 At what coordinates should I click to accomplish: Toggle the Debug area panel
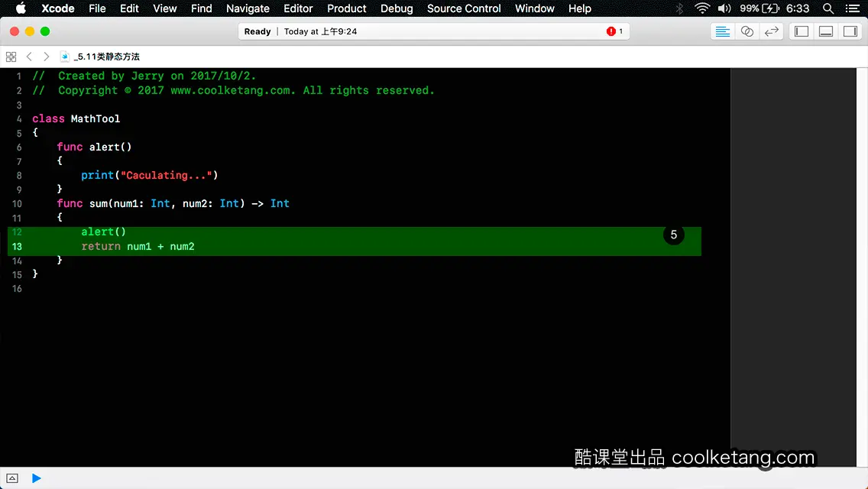(825, 31)
